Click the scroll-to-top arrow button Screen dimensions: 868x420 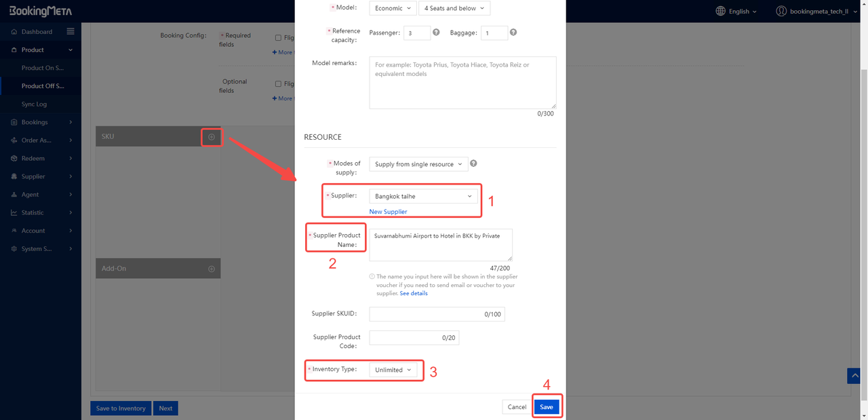854,375
